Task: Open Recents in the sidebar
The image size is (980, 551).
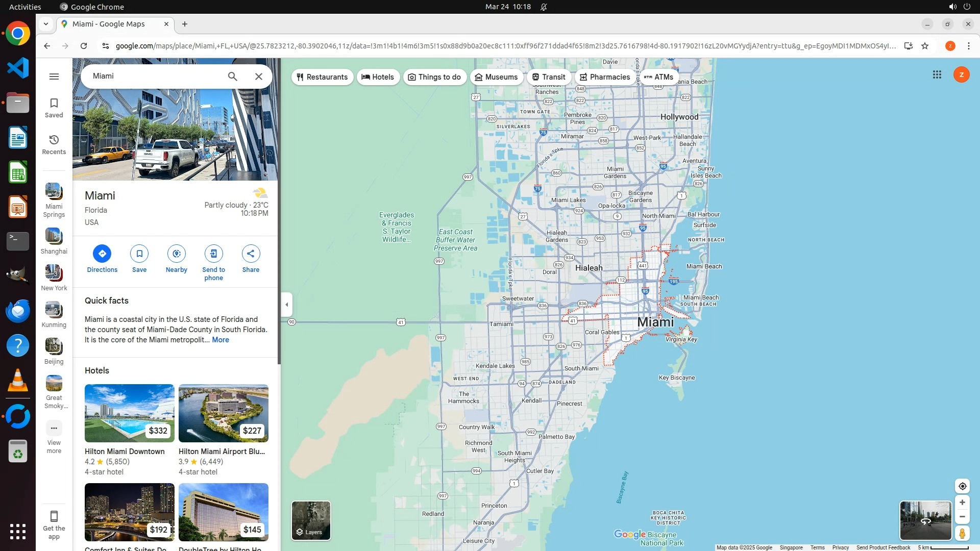Action: [54, 144]
